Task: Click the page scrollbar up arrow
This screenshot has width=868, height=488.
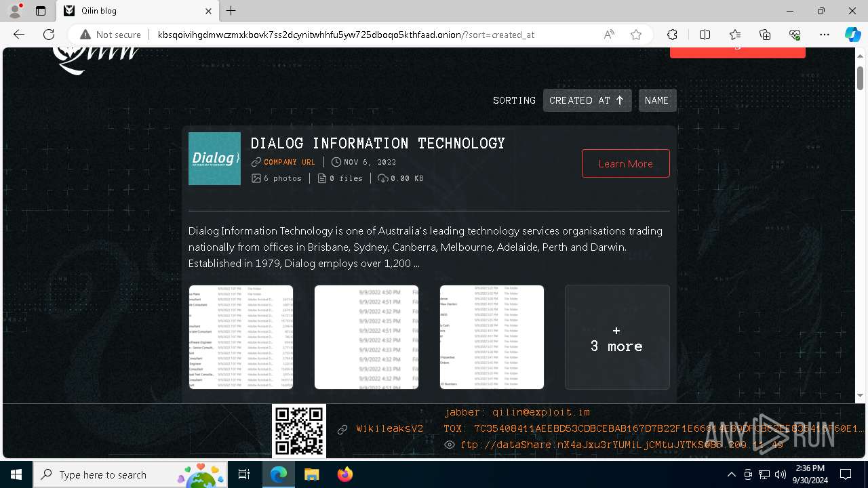Action: pos(860,56)
